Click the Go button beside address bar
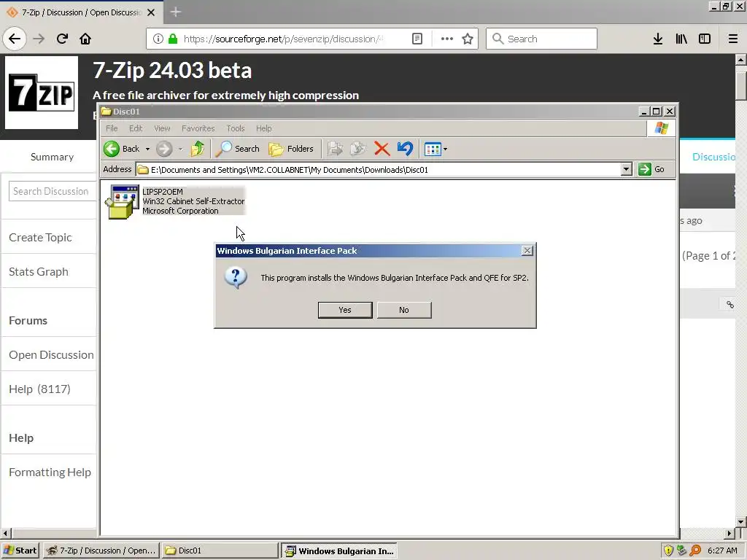This screenshot has height=560, width=747. tap(651, 169)
